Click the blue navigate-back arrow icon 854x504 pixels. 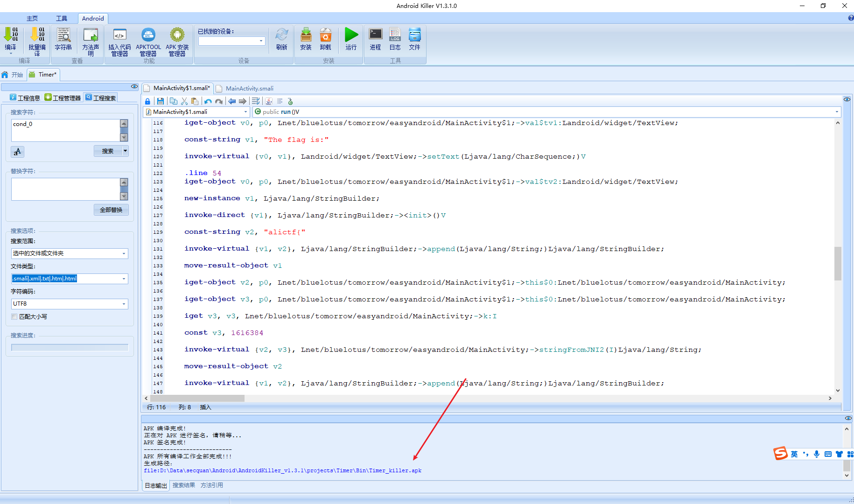pos(232,101)
